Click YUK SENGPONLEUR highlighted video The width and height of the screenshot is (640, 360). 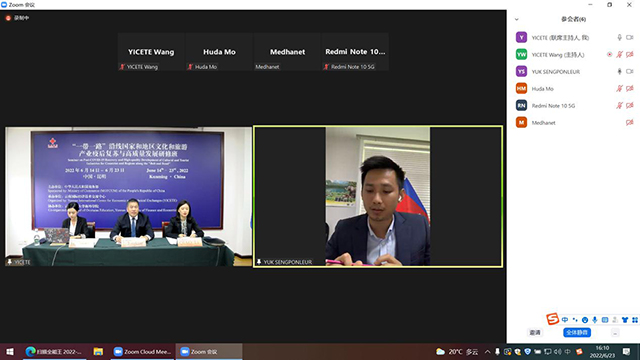pos(378,196)
